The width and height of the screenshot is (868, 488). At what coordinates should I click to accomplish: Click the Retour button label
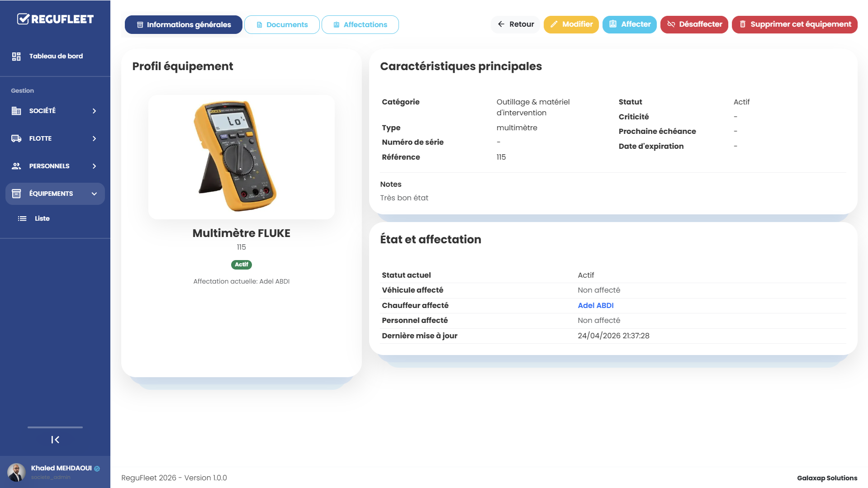pyautogui.click(x=522, y=24)
